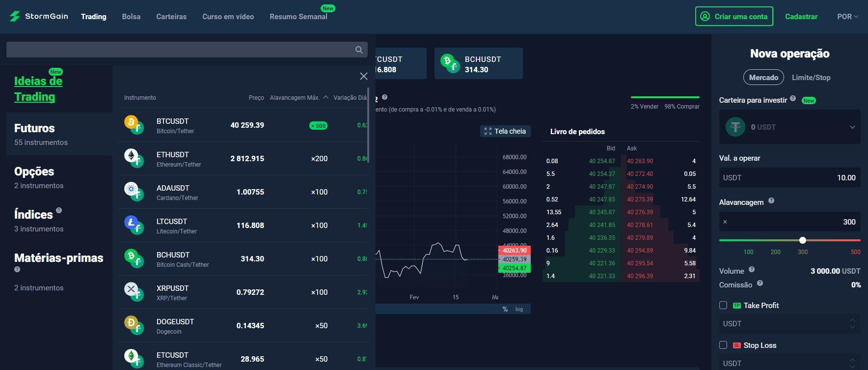Sort by Alavancagem Máx. column
This screenshot has width=868, height=370.
[299, 98]
